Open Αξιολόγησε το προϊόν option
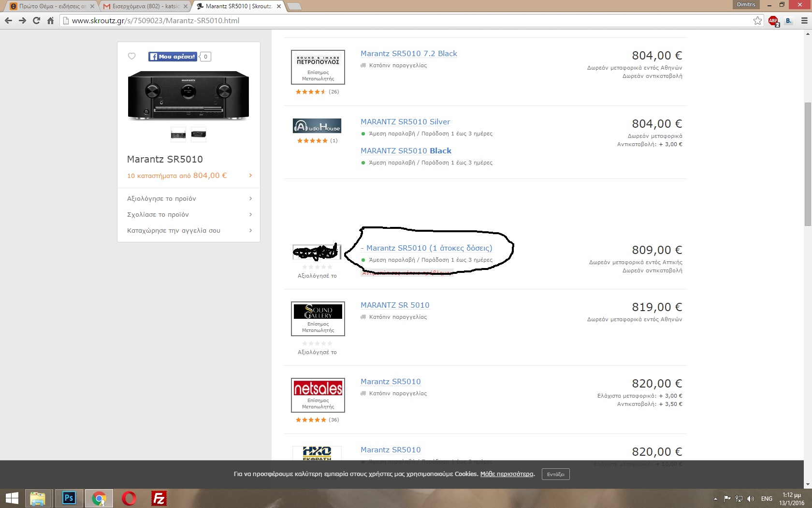The width and height of the screenshot is (812, 508). pos(189,198)
